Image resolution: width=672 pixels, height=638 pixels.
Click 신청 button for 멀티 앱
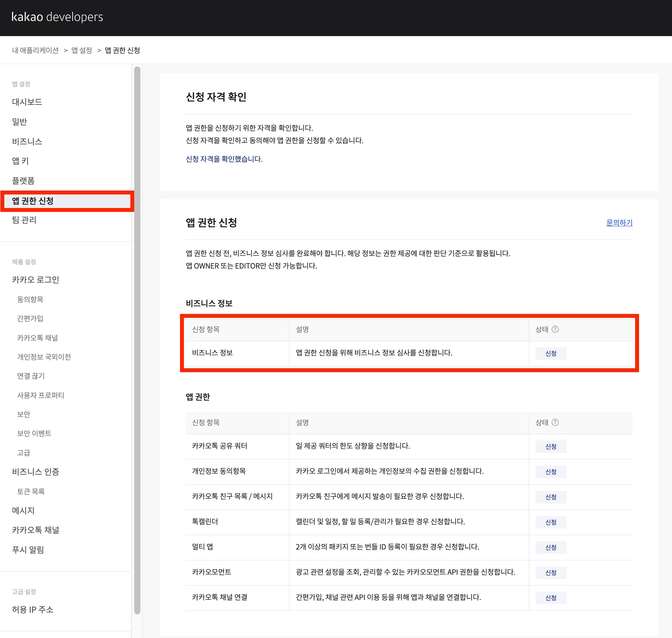pyautogui.click(x=551, y=547)
